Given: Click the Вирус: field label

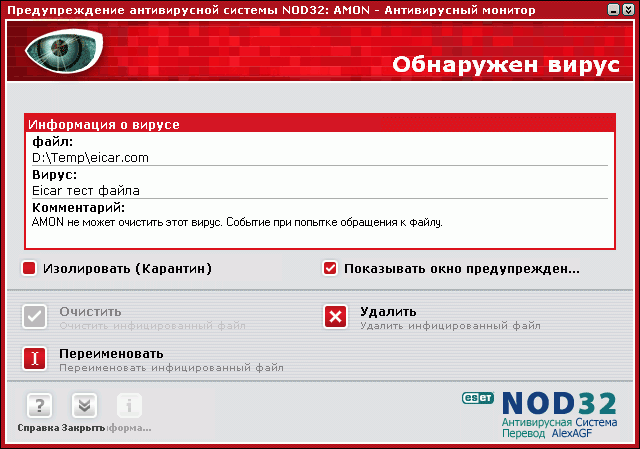Looking at the screenshot, I should click(x=54, y=175).
